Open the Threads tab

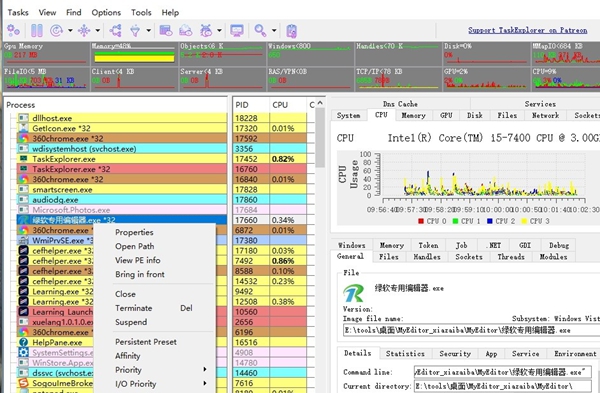[x=511, y=257]
